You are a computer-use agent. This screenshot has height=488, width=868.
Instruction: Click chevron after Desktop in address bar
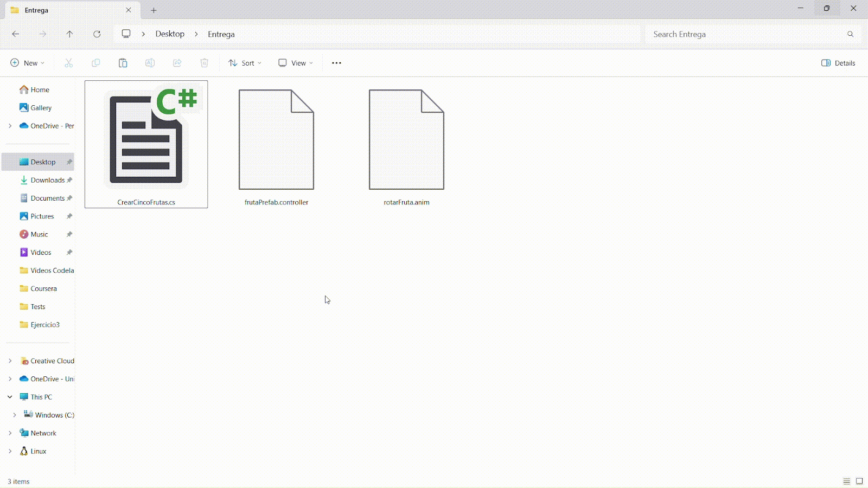tap(196, 34)
